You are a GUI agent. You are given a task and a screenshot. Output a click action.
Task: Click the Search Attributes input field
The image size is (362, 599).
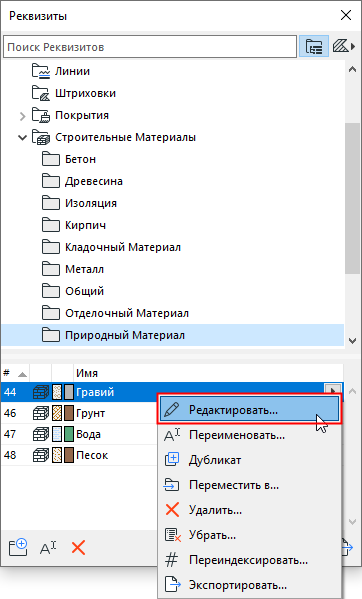coord(150,47)
